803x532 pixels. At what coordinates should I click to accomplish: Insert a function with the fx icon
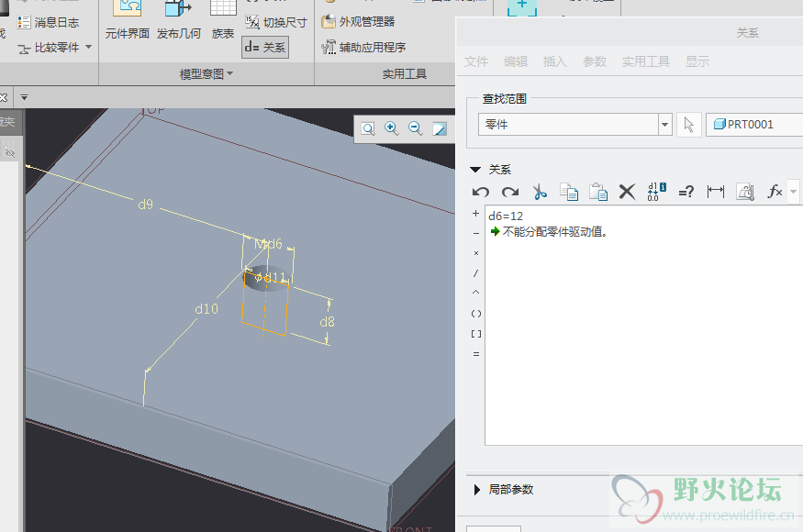point(775,192)
